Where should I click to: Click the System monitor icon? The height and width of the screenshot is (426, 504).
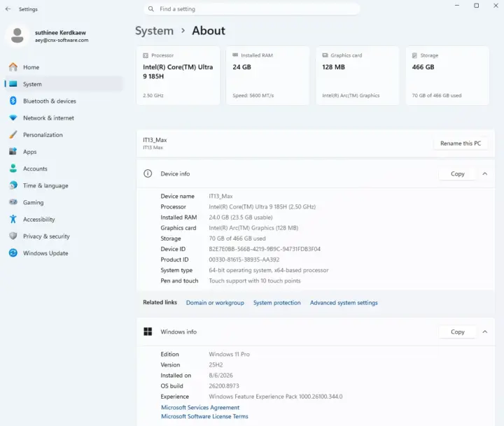point(13,84)
